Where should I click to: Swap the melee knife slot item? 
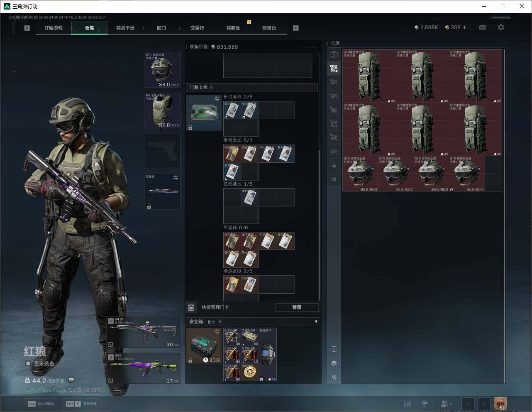click(x=176, y=178)
